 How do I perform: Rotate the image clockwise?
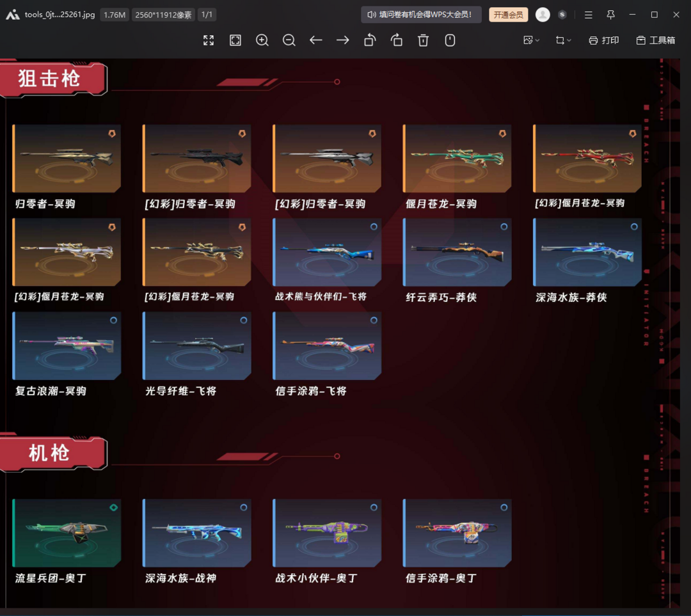tap(397, 40)
